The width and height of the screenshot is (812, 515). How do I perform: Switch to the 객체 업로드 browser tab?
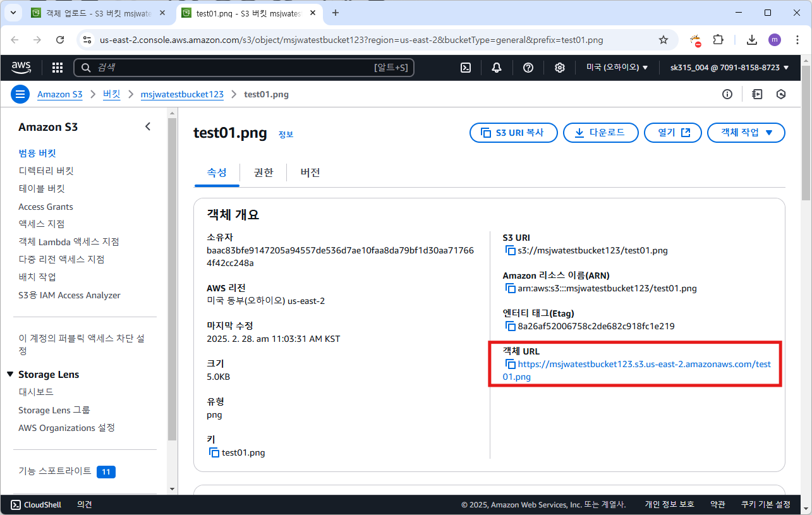tap(99, 13)
